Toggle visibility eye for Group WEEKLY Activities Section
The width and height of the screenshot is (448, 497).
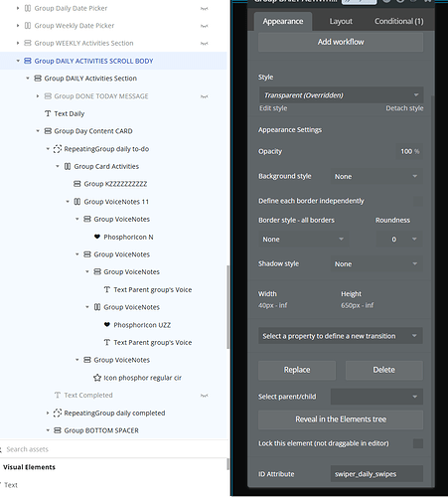click(x=205, y=44)
